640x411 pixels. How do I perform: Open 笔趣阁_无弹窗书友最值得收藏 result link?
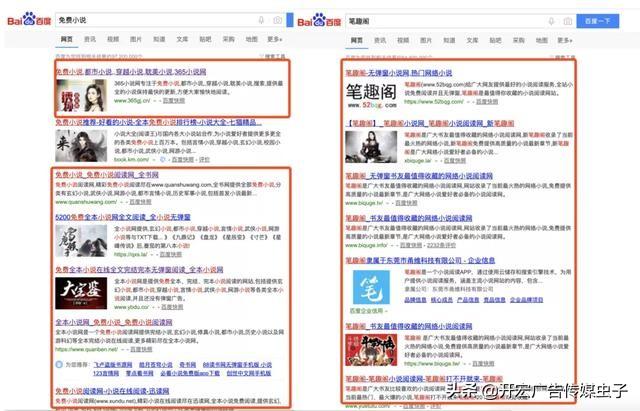coord(419,176)
